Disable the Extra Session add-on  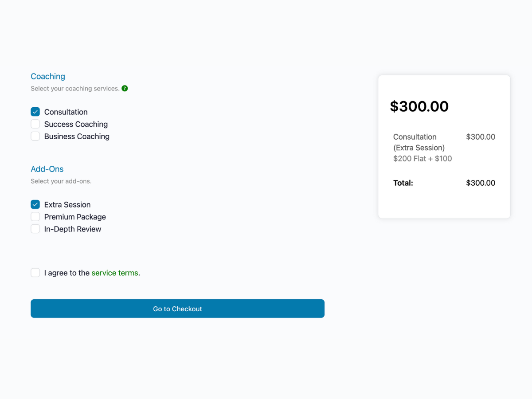click(x=35, y=204)
